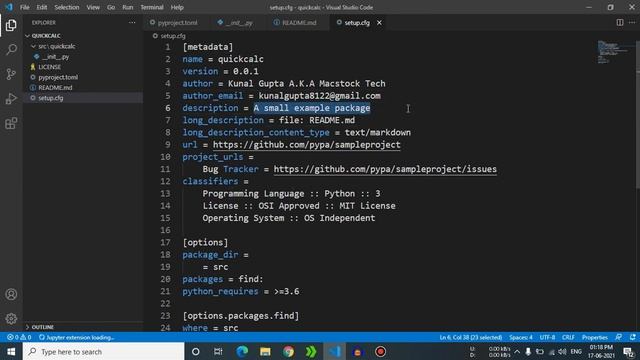
Task: Click the Visual Studio Code taskbar icon
Action: (335, 351)
